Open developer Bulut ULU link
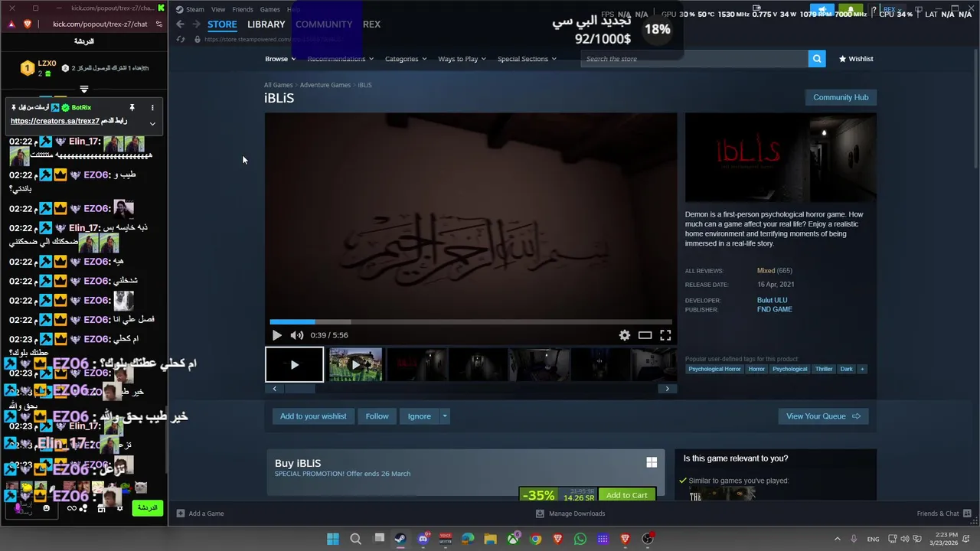980x551 pixels. coord(772,300)
